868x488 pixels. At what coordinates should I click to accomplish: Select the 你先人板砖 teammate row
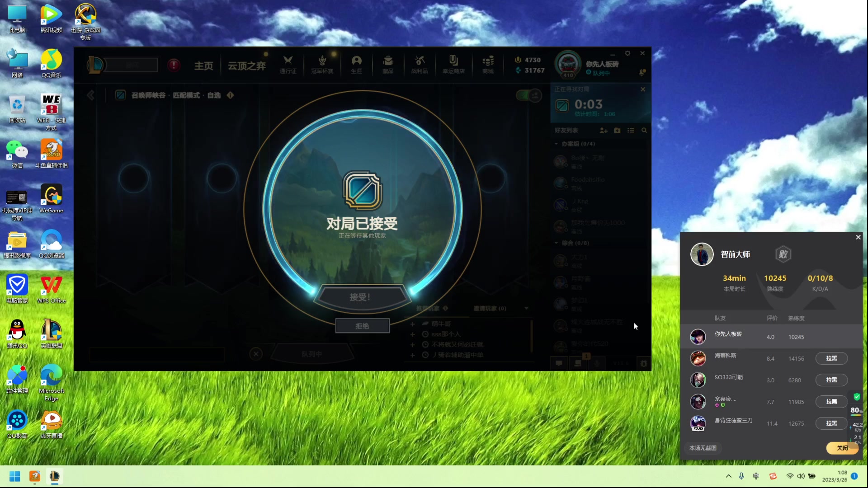pos(771,337)
